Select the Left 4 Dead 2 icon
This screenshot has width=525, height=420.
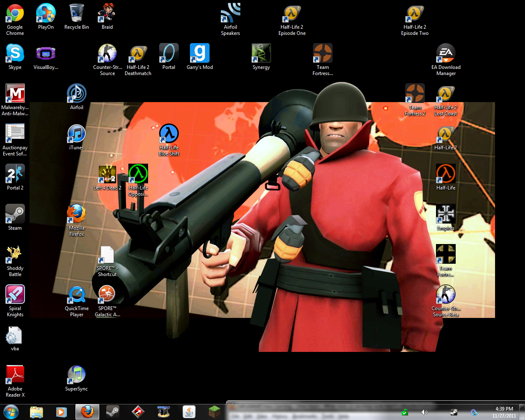tap(107, 174)
